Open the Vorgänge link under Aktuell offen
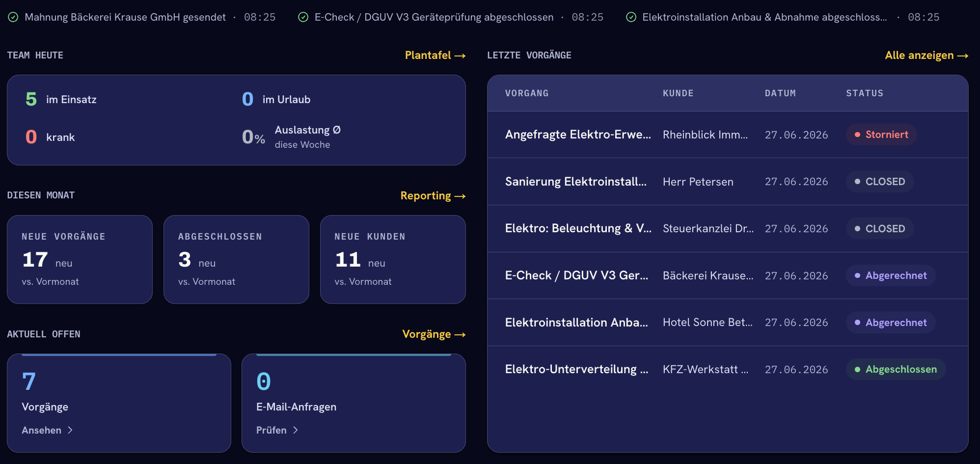Screen dimensions: 980x464 [x=434, y=334]
